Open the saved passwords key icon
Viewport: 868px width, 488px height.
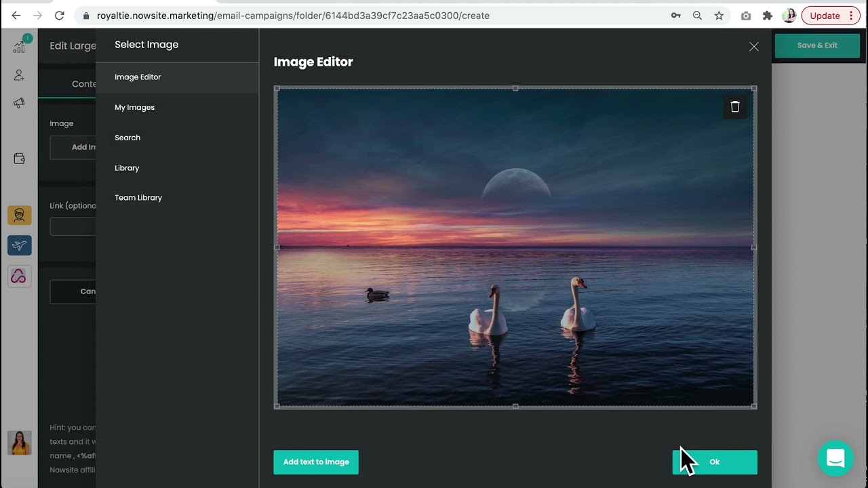[676, 16]
